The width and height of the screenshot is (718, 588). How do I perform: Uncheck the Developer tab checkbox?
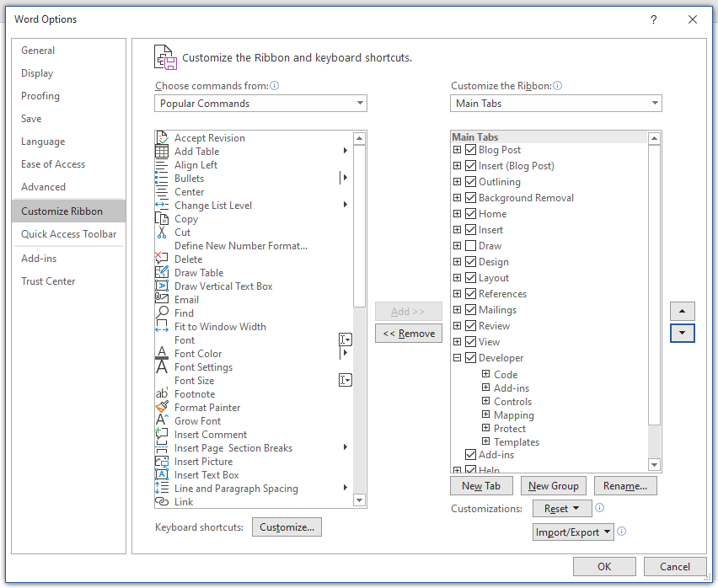coord(470,358)
